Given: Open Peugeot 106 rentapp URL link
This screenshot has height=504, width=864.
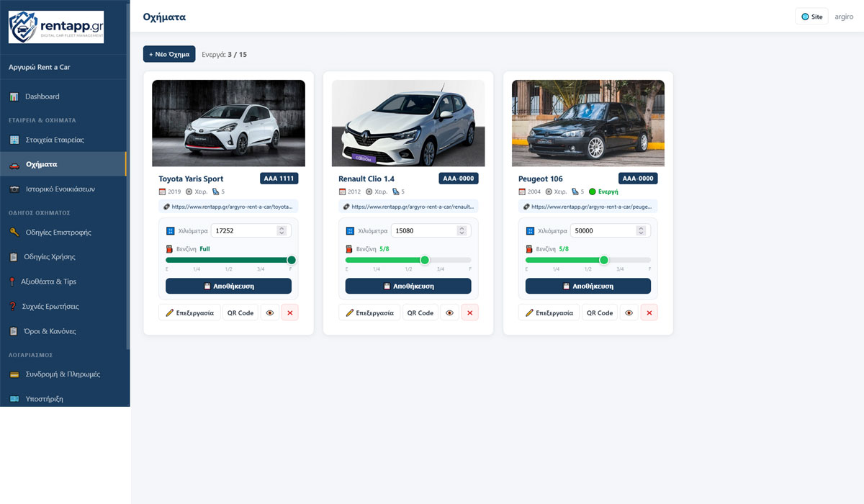Looking at the screenshot, I should click(588, 207).
